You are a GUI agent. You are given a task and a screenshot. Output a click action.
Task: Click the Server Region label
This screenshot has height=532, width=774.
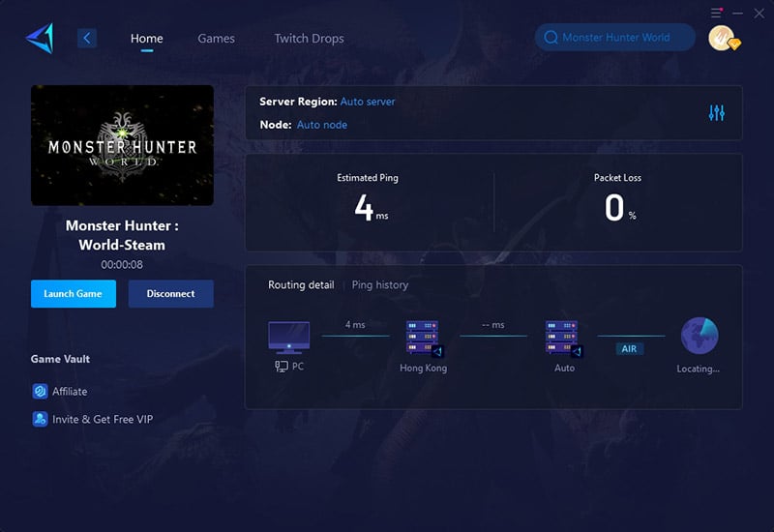point(298,102)
